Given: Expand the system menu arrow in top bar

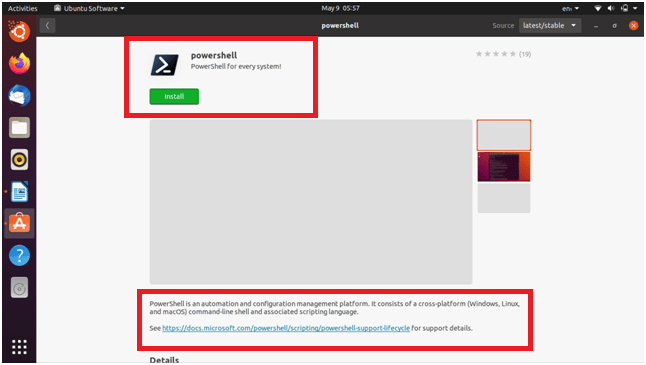Looking at the screenshot, I should click(635, 8).
